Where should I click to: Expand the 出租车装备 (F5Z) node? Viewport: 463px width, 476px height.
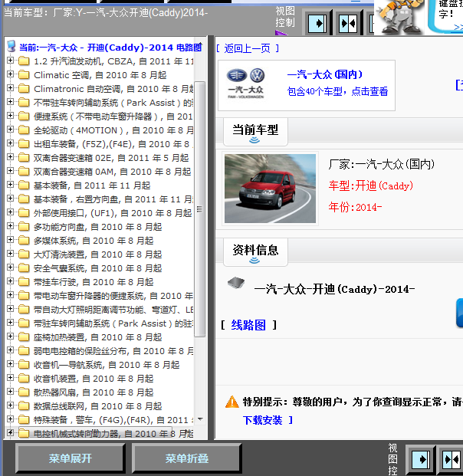pos(10,143)
